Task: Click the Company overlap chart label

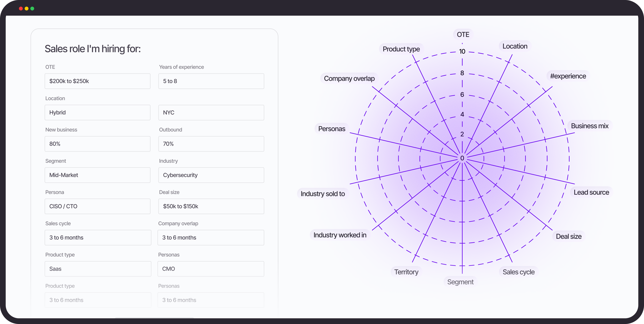Action: click(349, 78)
